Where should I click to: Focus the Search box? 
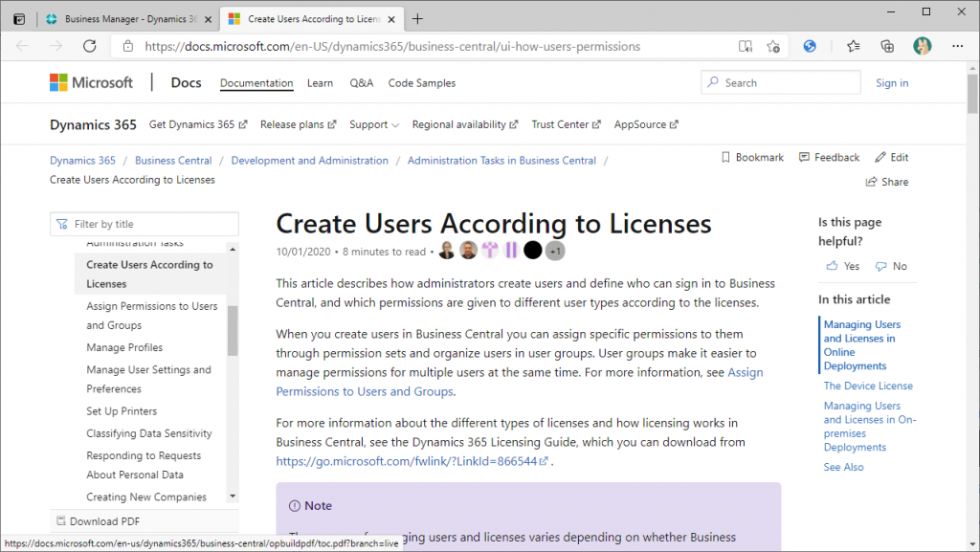click(x=781, y=82)
